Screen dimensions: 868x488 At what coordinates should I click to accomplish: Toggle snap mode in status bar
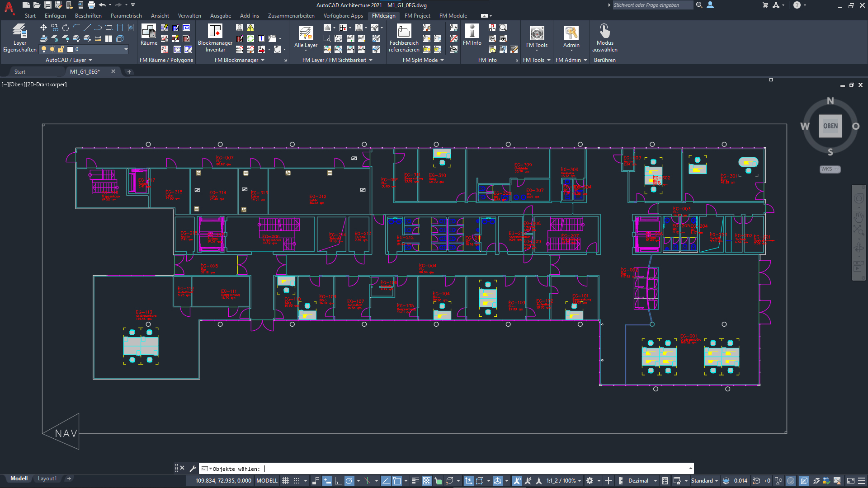tap(297, 481)
